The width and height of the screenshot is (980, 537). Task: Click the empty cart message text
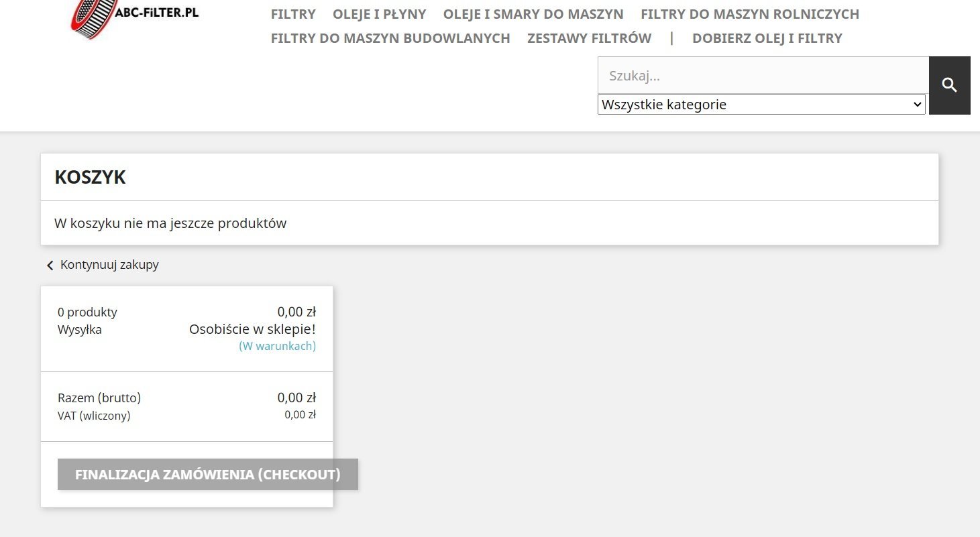click(170, 223)
